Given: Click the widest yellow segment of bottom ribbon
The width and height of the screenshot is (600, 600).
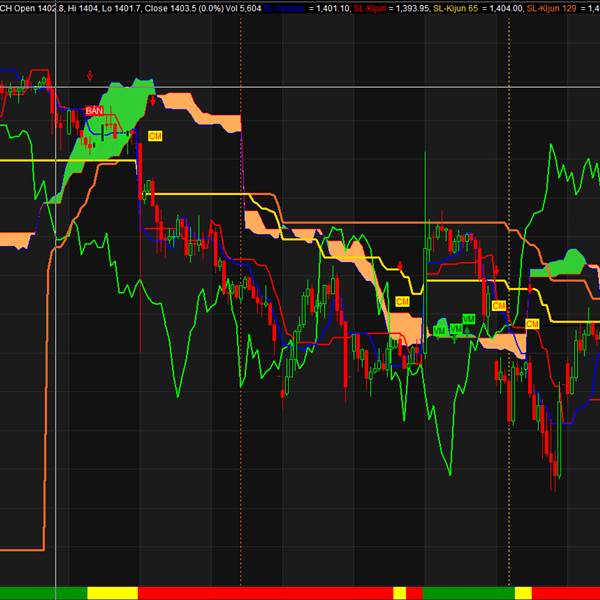Looking at the screenshot, I should [x=112, y=593].
